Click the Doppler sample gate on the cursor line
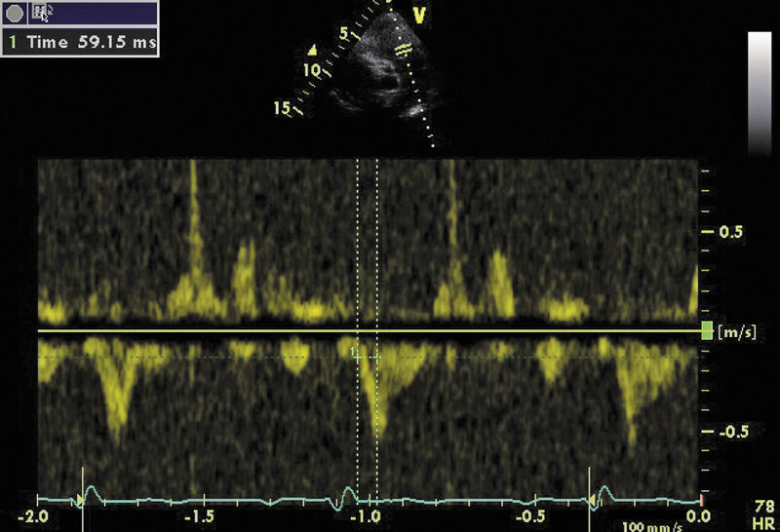The image size is (780, 532). [403, 50]
